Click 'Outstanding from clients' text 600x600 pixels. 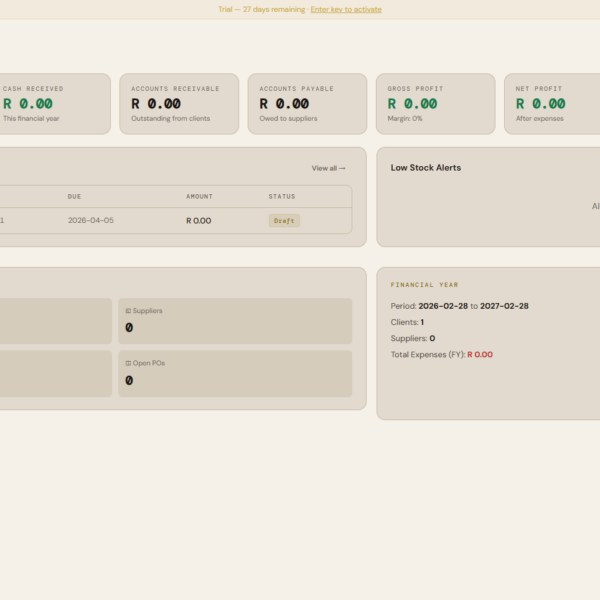(171, 119)
